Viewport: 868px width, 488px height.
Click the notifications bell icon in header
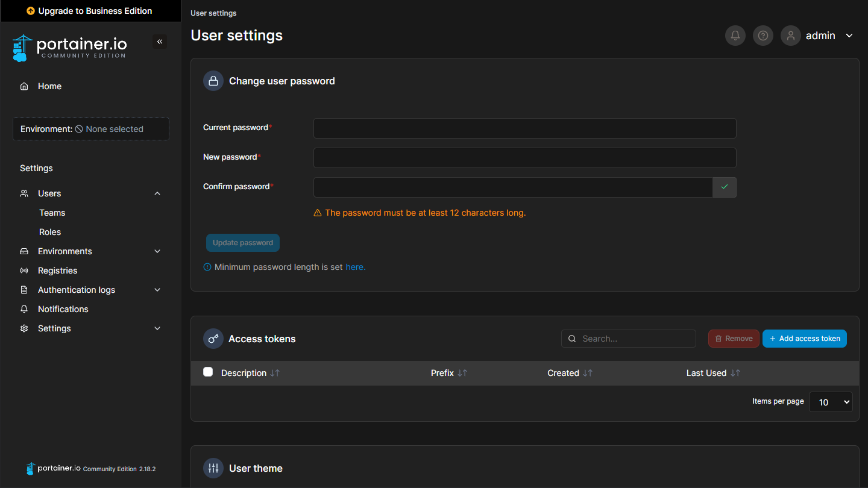tap(735, 36)
